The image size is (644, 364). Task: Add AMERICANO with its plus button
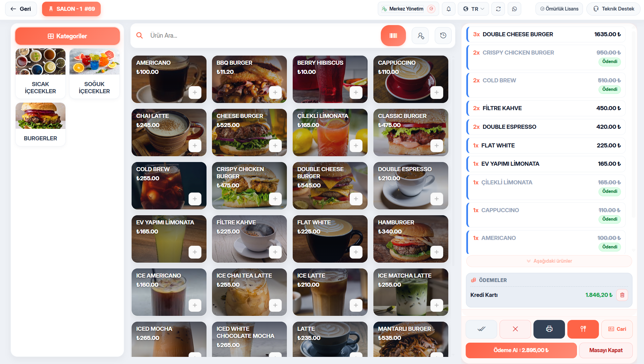[195, 92]
